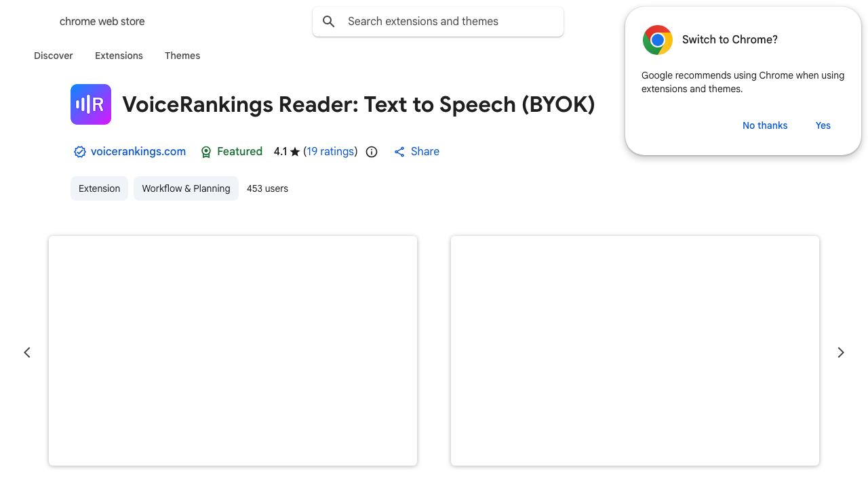
Task: Click the verified publisher badge icon
Action: click(x=80, y=152)
